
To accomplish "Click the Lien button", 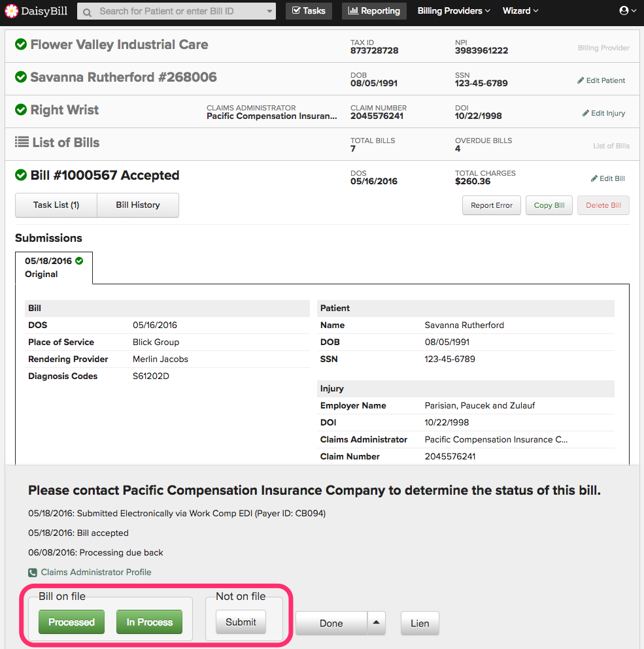I will click(x=420, y=623).
